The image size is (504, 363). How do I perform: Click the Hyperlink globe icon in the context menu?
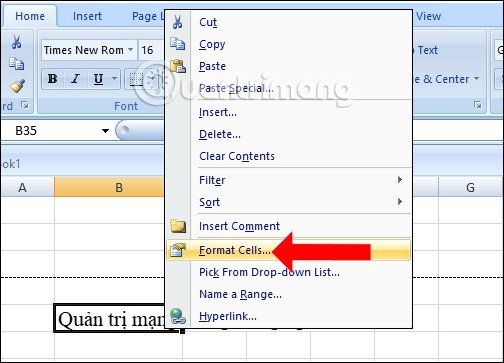178,316
